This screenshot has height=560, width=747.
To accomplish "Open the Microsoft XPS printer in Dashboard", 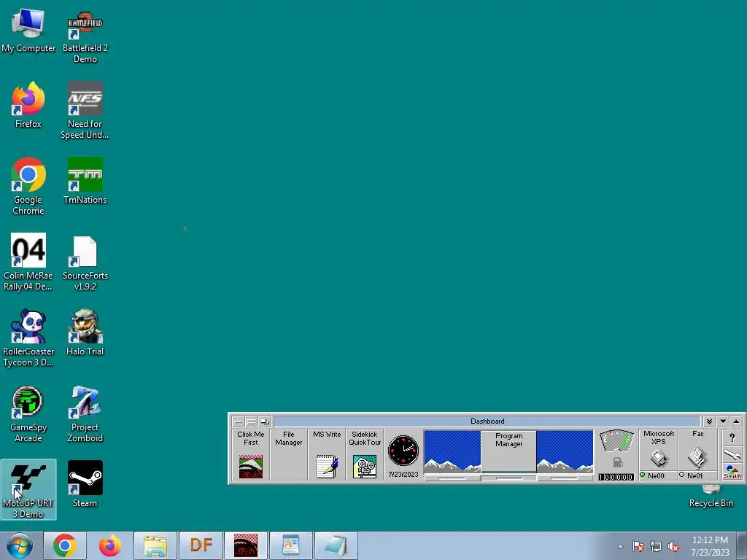I will point(659,451).
